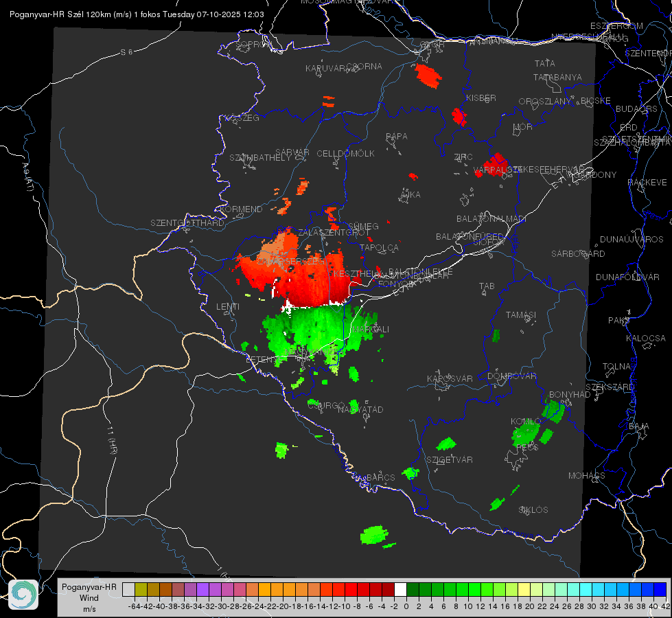
Task: Click the red radar echo over VÁRPALOTA
Action: [x=495, y=165]
